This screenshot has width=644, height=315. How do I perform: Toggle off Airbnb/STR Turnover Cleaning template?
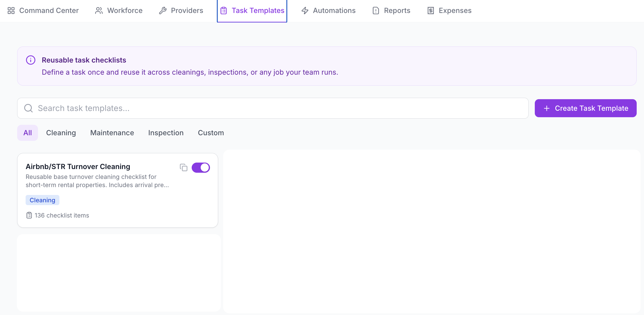tap(201, 168)
